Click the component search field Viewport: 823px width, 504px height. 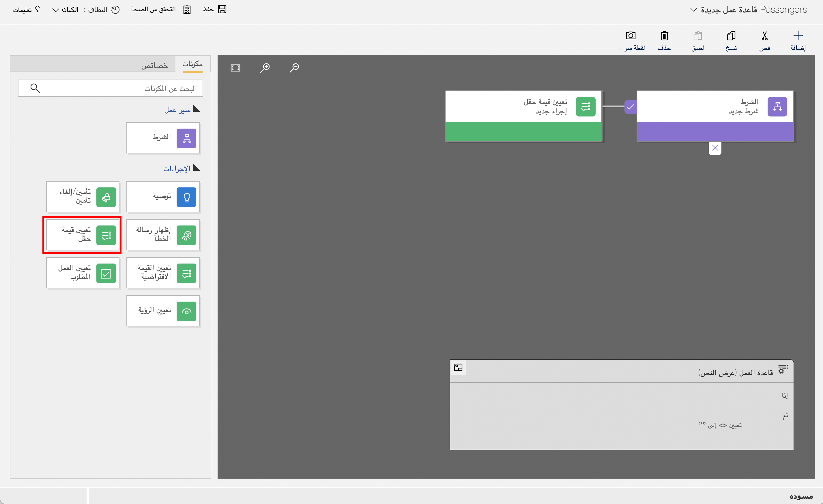110,88
